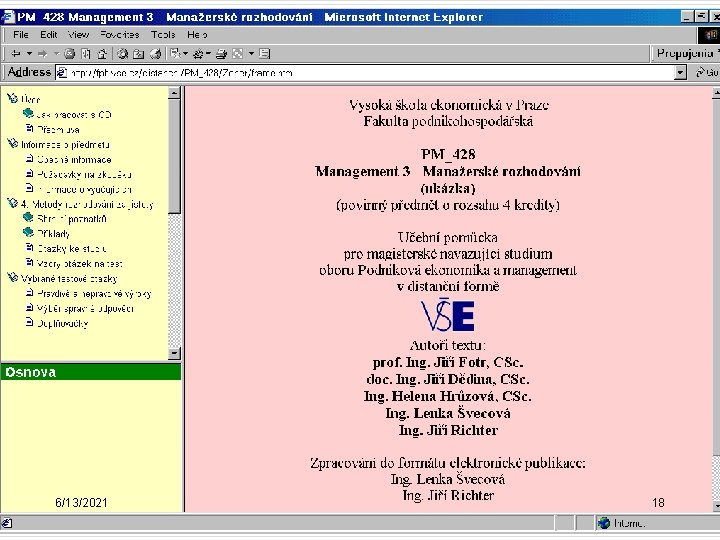Screen dimensions: 720x540
Task: Open the Favorites folder toolbar icon
Action: click(138, 54)
